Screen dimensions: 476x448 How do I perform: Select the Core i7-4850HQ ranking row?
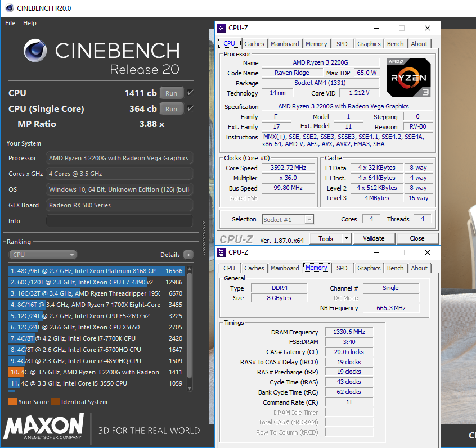97,361
